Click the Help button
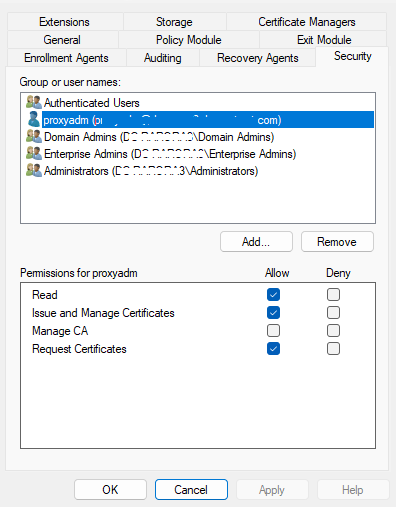396x507 pixels. (353, 490)
